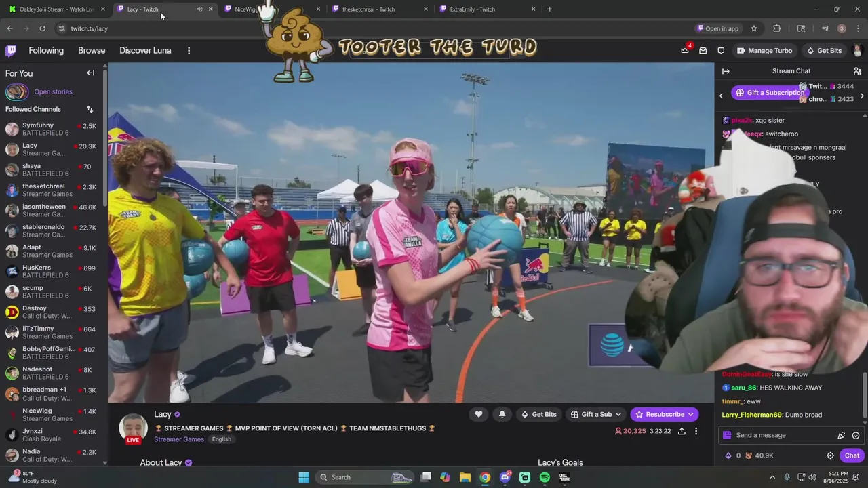
Task: Show previous gift leaderboard with left chevron
Action: coord(721,96)
